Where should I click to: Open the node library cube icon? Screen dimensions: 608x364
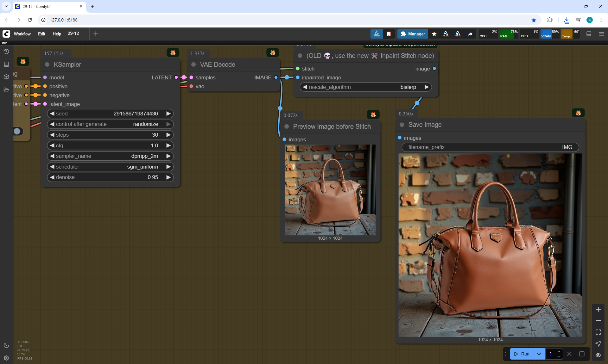click(6, 77)
